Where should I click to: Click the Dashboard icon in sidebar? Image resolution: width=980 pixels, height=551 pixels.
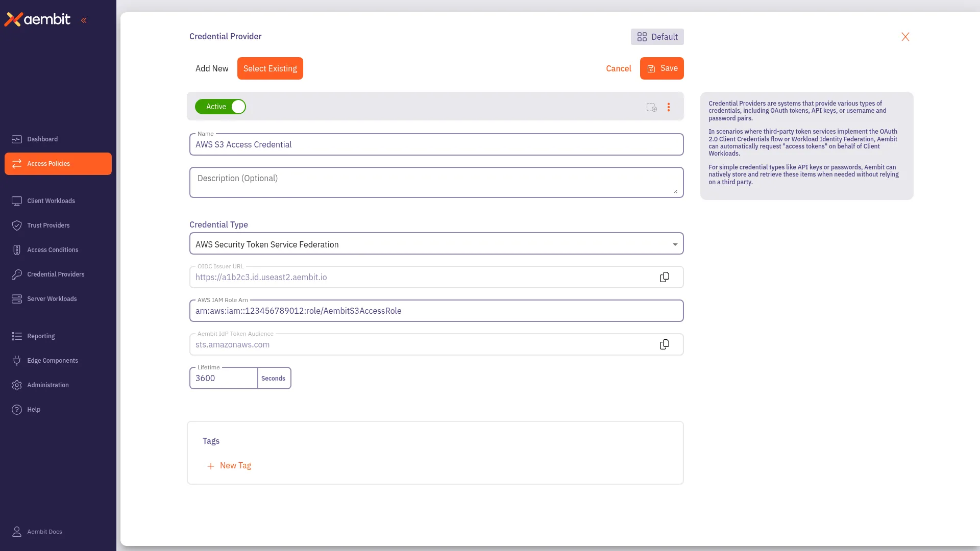click(17, 139)
